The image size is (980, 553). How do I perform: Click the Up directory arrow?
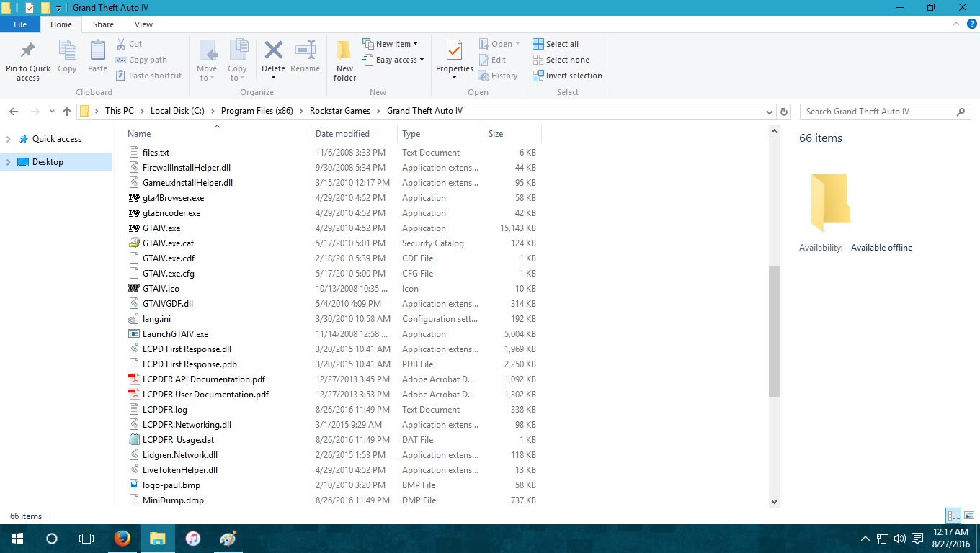(x=67, y=112)
